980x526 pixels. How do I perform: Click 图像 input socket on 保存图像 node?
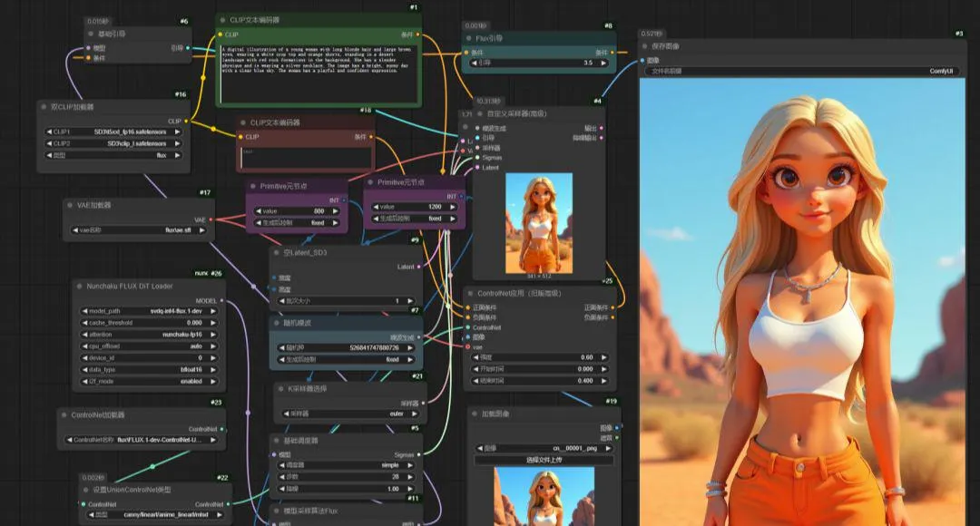(642, 61)
